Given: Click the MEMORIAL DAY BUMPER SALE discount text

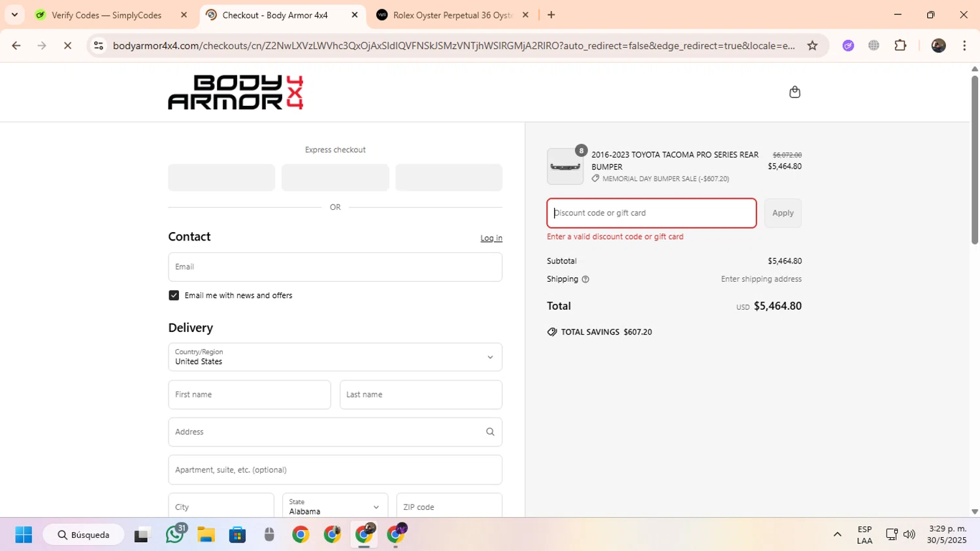Looking at the screenshot, I should (x=666, y=178).
